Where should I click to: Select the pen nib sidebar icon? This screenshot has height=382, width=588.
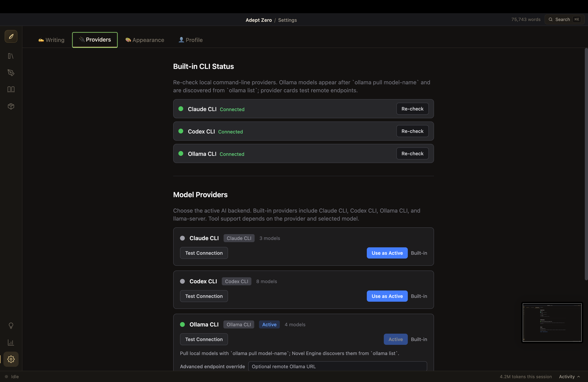pyautogui.click(x=11, y=73)
